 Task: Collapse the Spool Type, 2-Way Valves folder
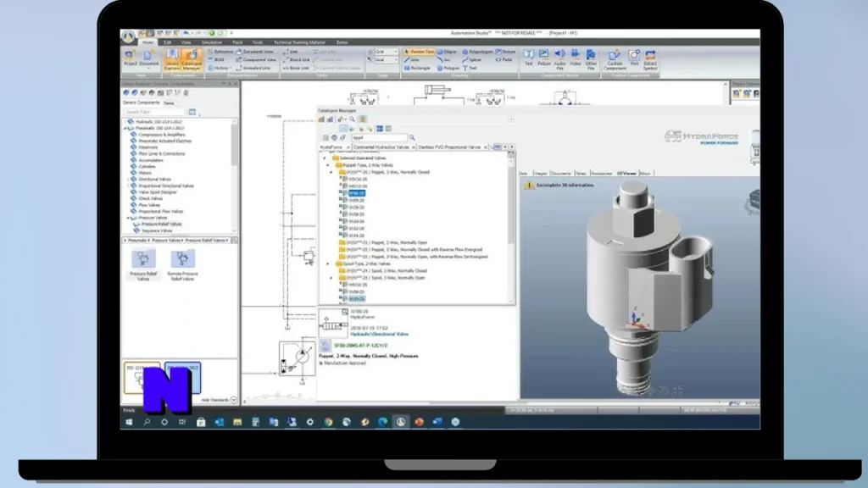(328, 264)
